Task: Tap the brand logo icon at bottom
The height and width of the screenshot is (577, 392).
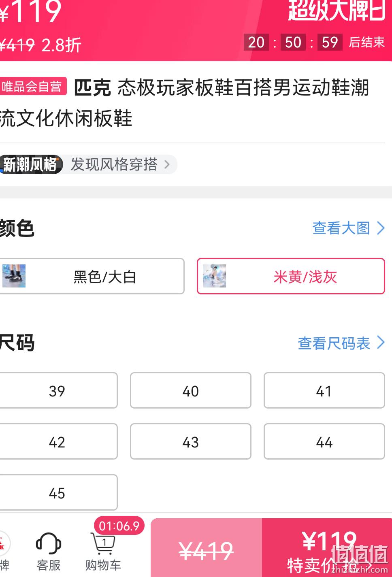Action: click(x=4, y=543)
